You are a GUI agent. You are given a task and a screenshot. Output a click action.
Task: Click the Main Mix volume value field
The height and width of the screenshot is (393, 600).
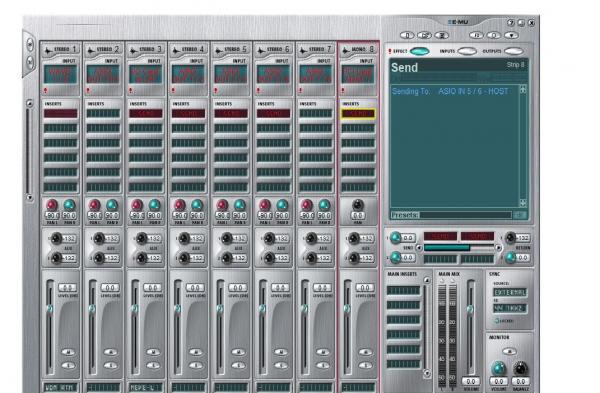pyautogui.click(x=470, y=381)
